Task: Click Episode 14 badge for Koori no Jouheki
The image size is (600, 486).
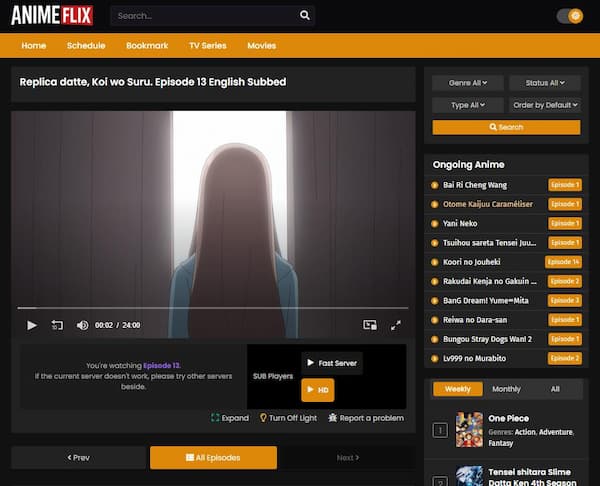Action: point(563,262)
